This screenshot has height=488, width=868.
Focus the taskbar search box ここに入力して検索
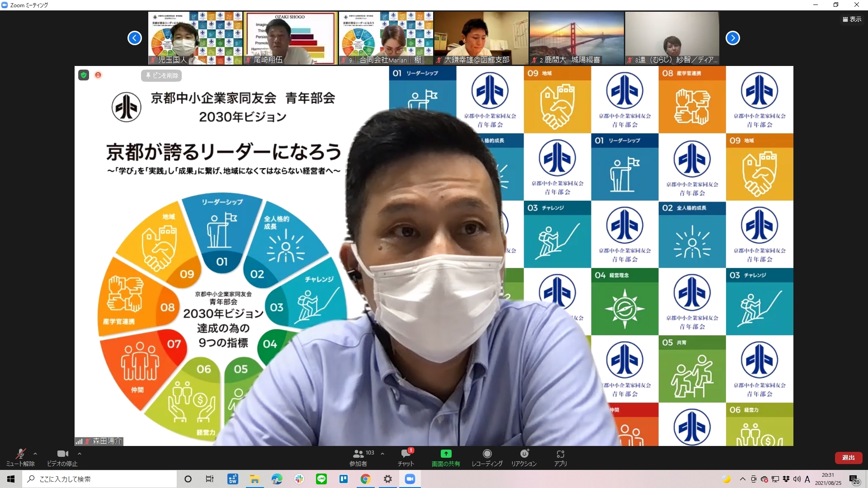99,479
